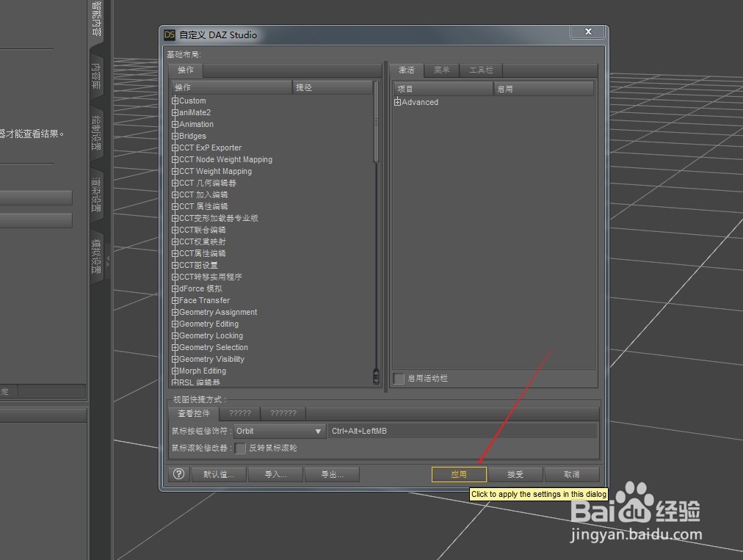Open the 绘制设置 side tab in main window
The height and width of the screenshot is (560, 743).
(96, 133)
